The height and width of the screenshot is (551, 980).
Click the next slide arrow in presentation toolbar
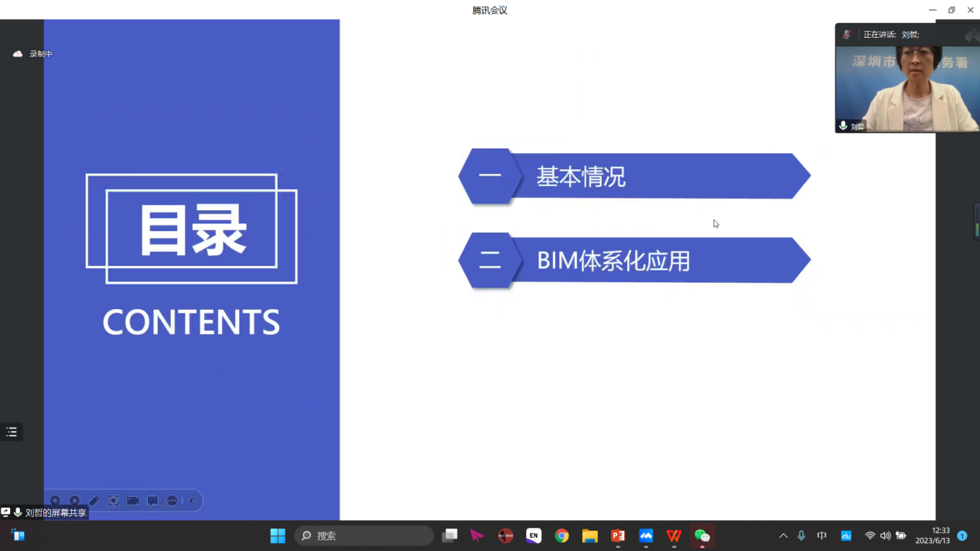(74, 501)
